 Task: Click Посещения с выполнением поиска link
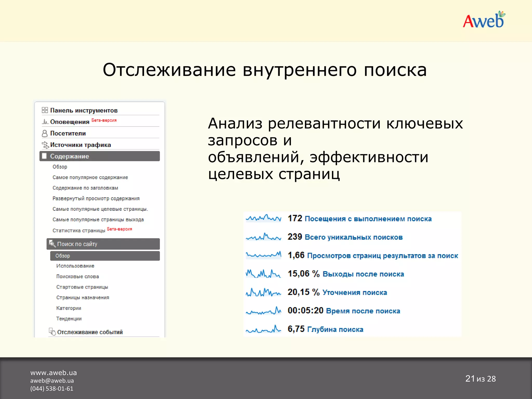[x=368, y=219]
